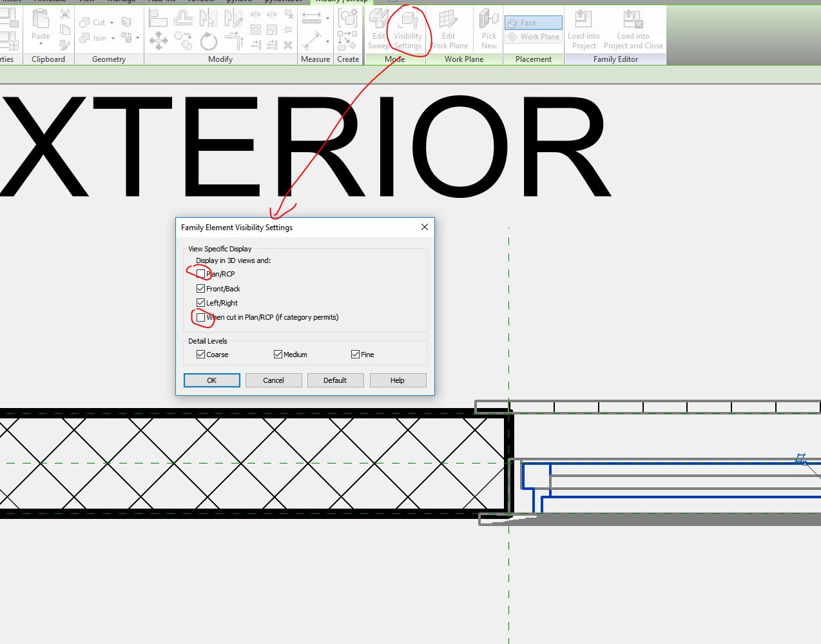Image resolution: width=821 pixels, height=644 pixels.
Task: Uncheck the Left/Right checkbox
Action: click(201, 303)
